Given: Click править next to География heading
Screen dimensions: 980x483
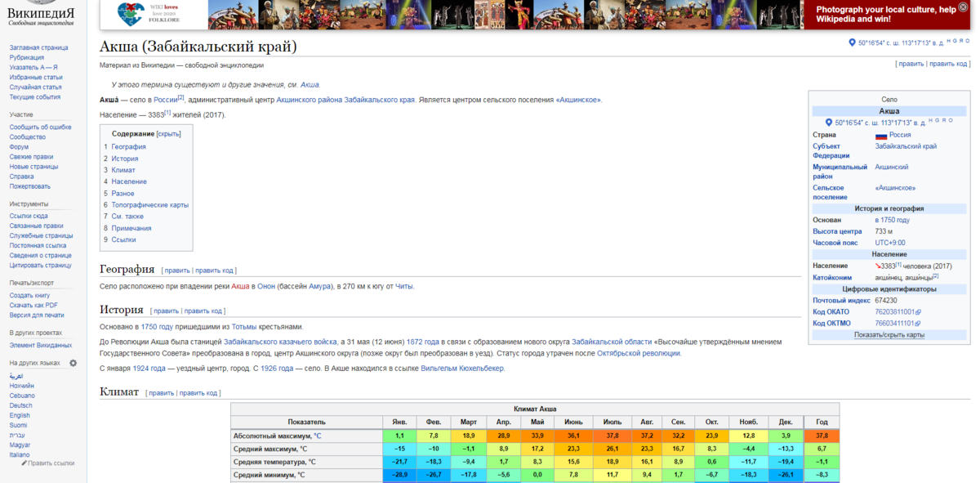Looking at the screenshot, I should pyautogui.click(x=176, y=271).
